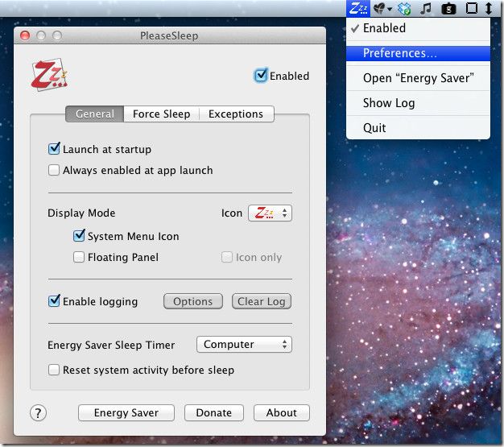The height and width of the screenshot is (447, 504).
Task: Toggle the Enable logging checkbox
Action: point(54,301)
